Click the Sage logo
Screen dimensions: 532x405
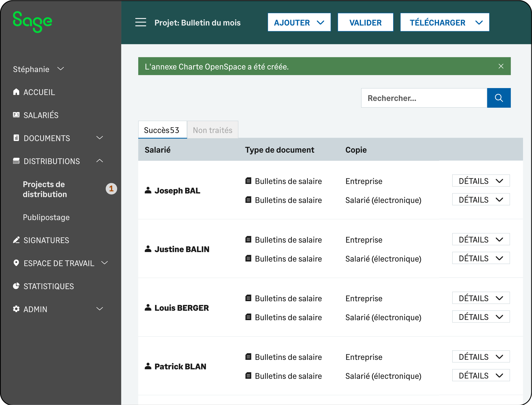(x=33, y=22)
